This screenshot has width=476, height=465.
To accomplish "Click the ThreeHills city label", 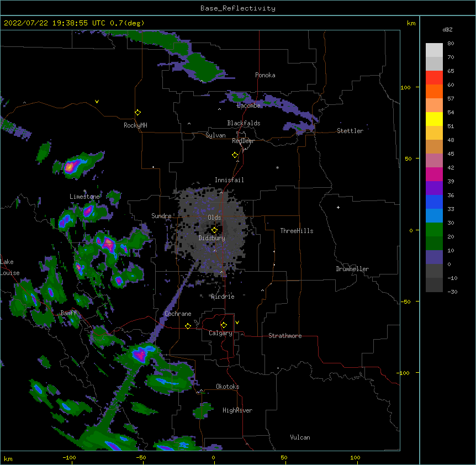I will pos(297,231).
